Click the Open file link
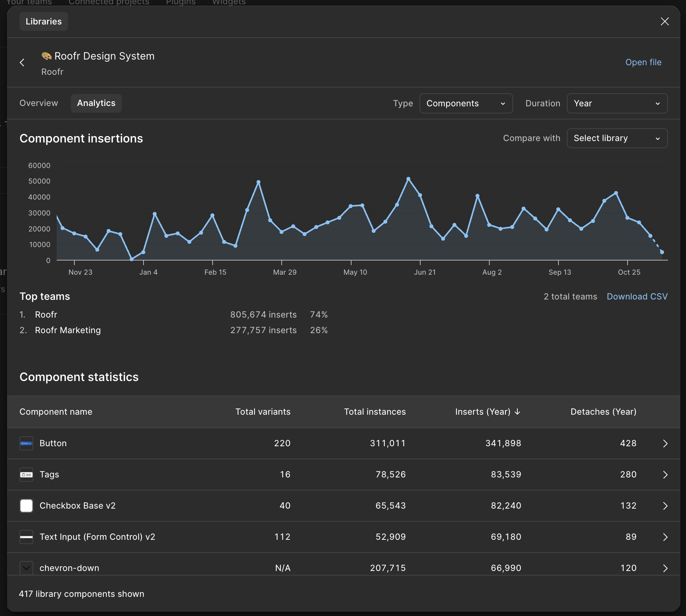This screenshot has width=686, height=616. coord(643,62)
